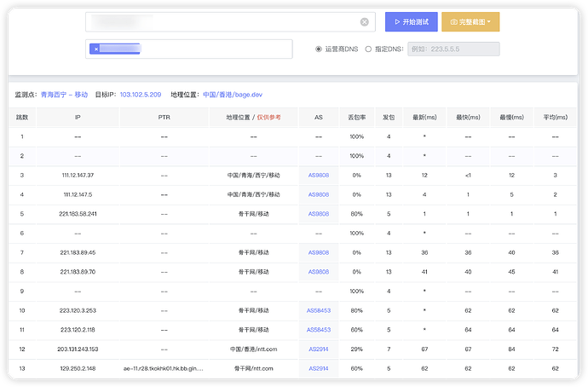
Task: Click the 发包 column header
Action: pos(389,118)
